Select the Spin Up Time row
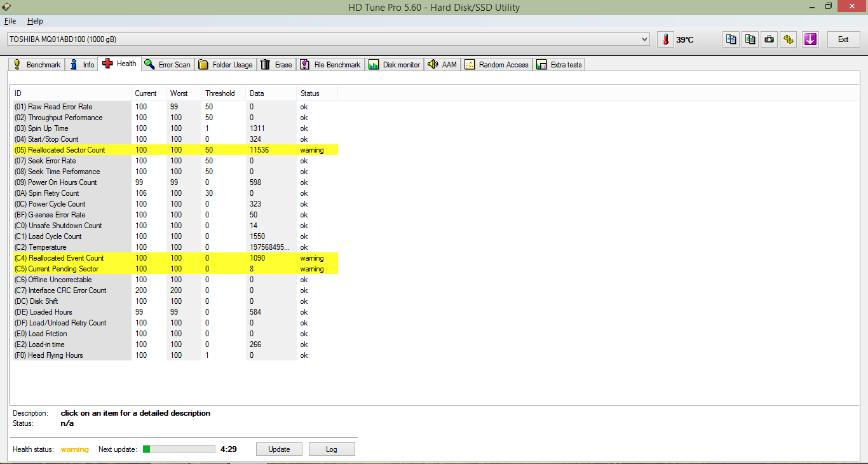This screenshot has height=464, width=868. pos(175,128)
